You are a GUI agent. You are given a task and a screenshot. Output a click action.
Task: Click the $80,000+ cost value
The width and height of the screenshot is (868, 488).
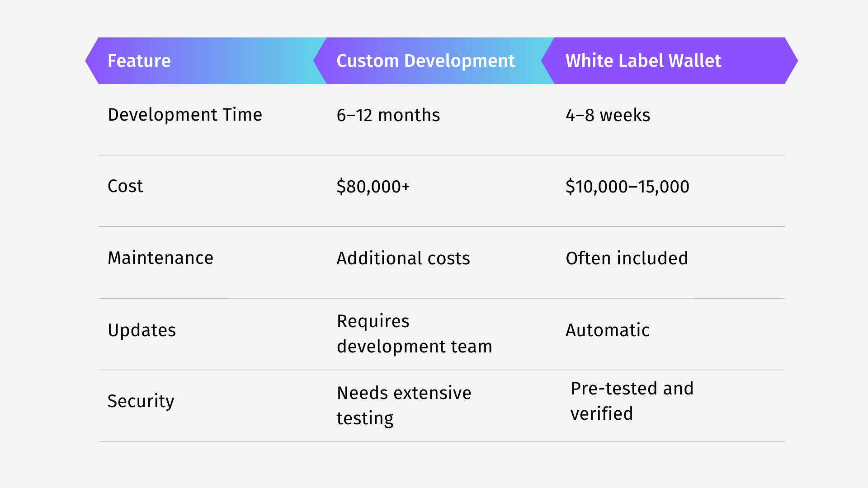373,187
